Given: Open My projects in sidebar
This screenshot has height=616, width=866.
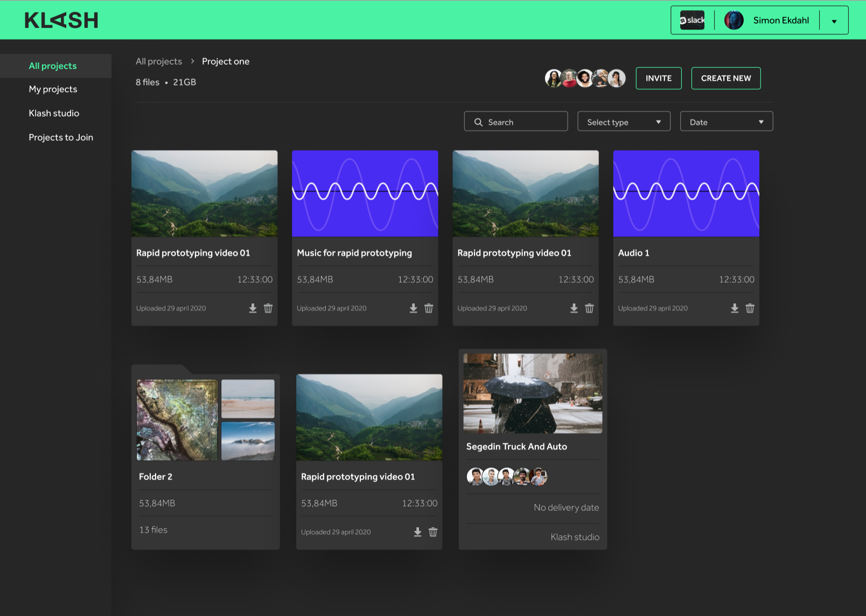Looking at the screenshot, I should (53, 89).
